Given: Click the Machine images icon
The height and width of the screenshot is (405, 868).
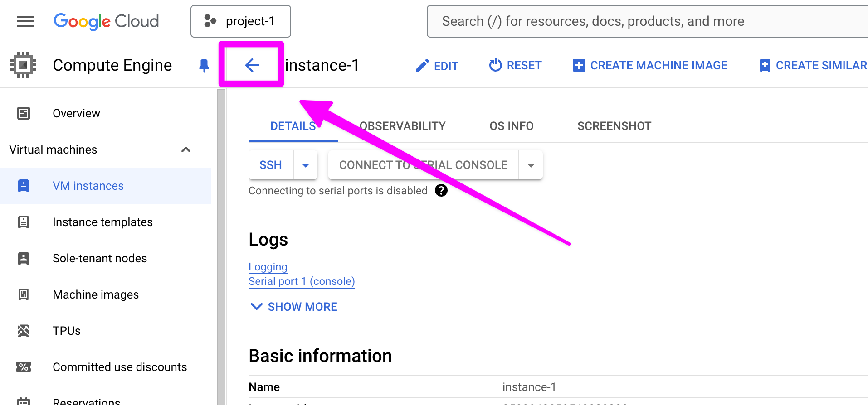Looking at the screenshot, I should (x=24, y=294).
